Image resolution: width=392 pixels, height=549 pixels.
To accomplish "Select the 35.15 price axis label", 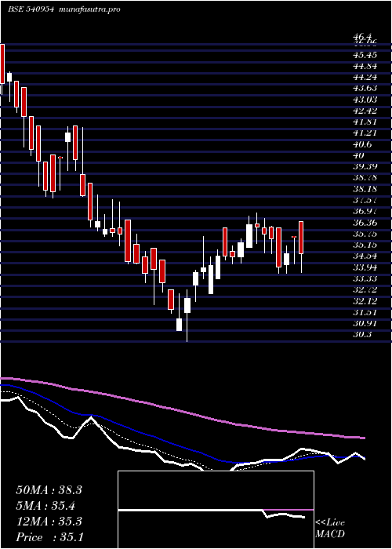I will coord(365,245).
